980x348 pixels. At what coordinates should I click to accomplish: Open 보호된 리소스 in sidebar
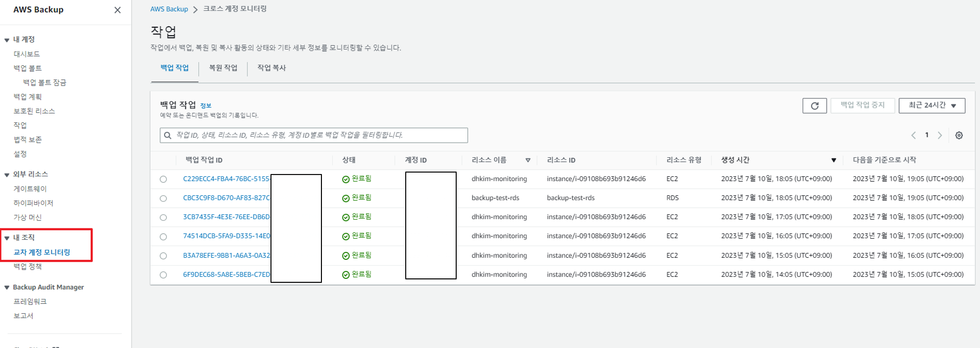(x=34, y=111)
